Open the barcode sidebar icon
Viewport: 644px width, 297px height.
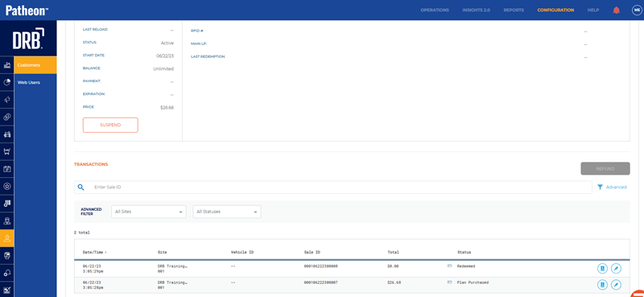[6, 203]
